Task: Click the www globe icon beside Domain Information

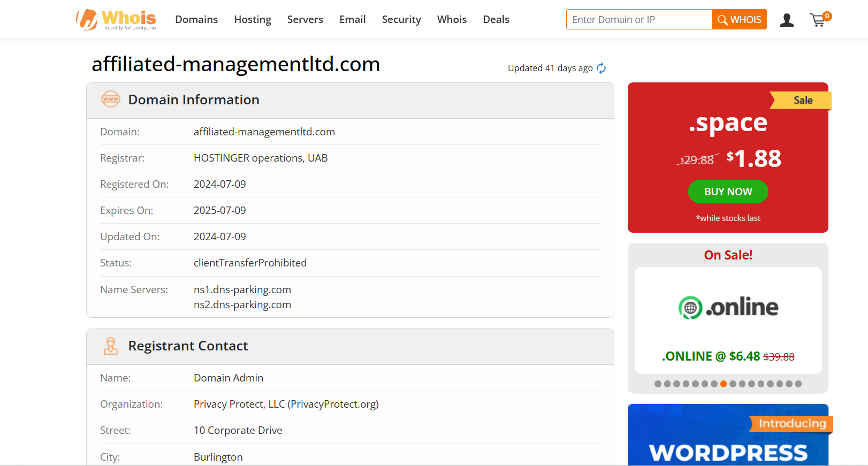Action: click(111, 99)
